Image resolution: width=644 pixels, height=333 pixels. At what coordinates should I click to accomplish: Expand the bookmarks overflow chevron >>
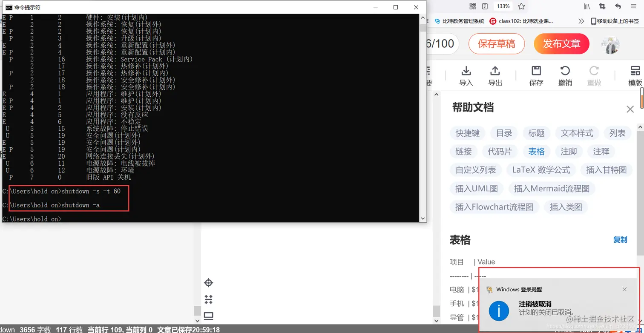tap(581, 20)
